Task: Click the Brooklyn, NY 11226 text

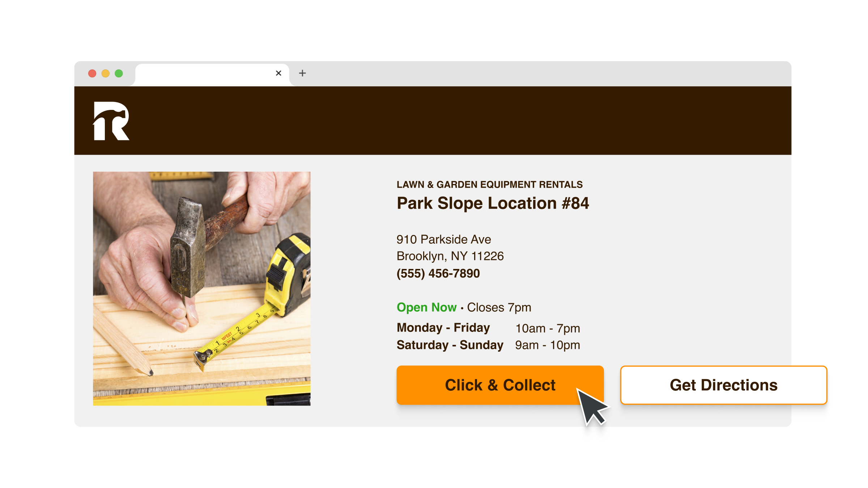Action: click(450, 256)
